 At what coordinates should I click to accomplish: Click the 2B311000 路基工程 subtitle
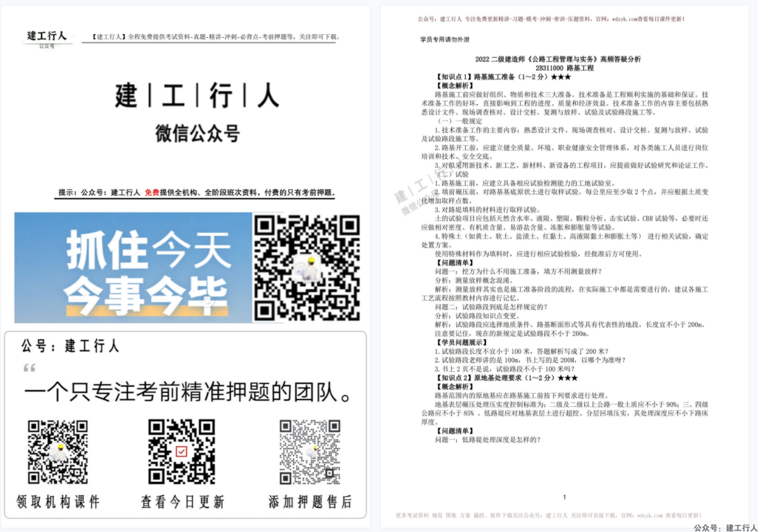click(564, 68)
